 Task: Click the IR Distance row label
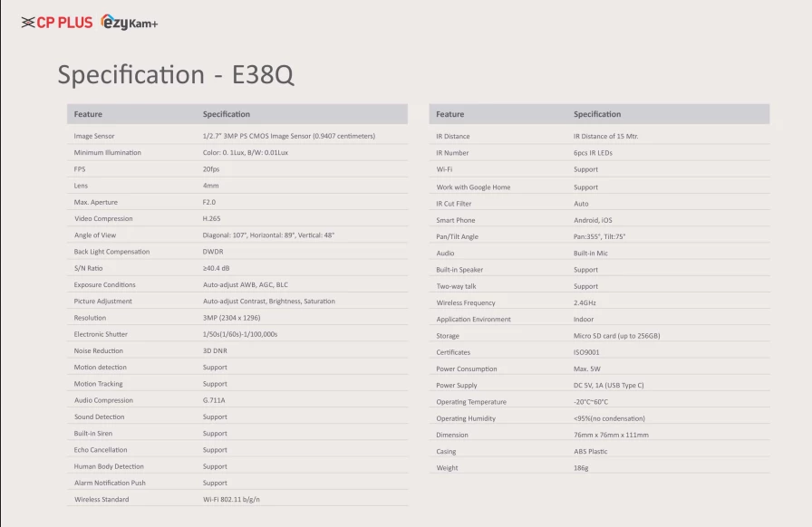453,136
